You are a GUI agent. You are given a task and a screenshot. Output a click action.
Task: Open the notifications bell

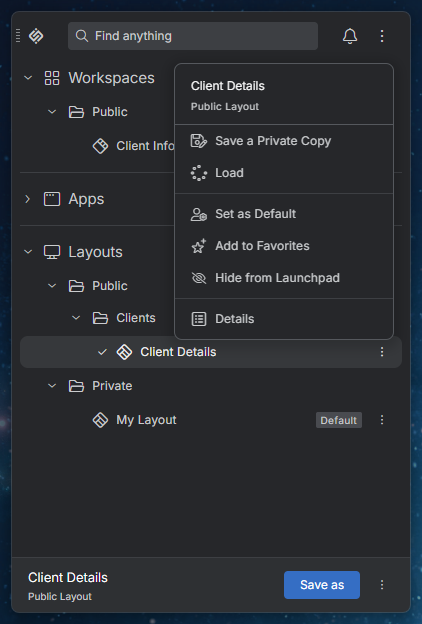350,36
